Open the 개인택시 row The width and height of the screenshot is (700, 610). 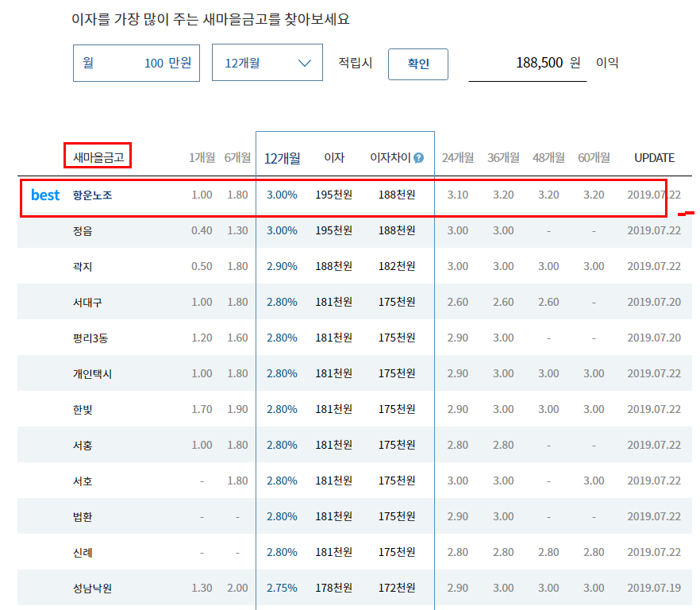click(355, 373)
